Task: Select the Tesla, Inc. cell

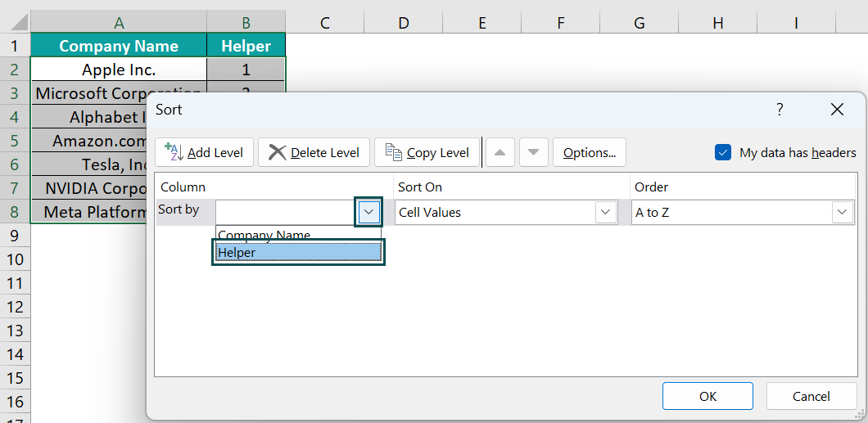Action: 88,164
